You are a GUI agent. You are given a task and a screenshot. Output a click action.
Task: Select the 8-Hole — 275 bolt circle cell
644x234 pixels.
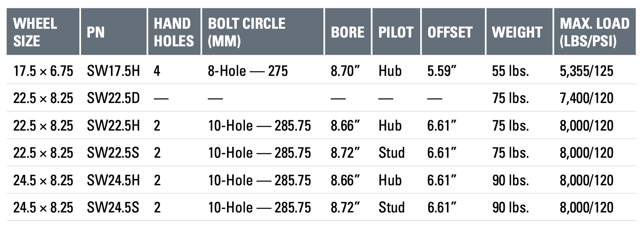pyautogui.click(x=248, y=71)
